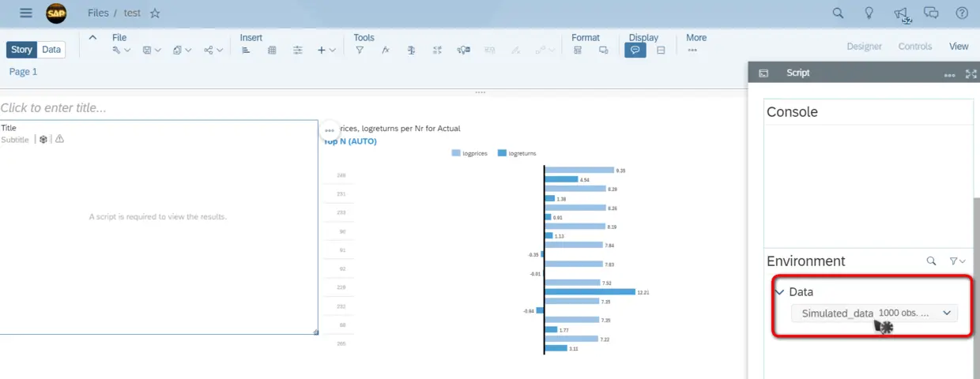Click the Console heading
Screen dimensions: 980x379
(x=792, y=112)
